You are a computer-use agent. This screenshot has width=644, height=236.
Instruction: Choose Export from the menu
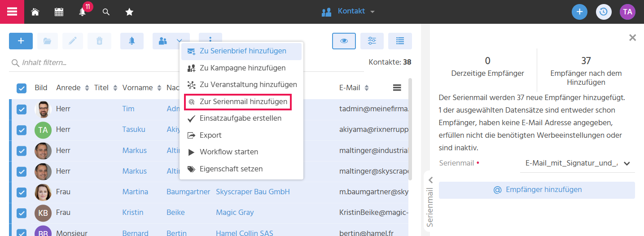pyautogui.click(x=241, y=135)
